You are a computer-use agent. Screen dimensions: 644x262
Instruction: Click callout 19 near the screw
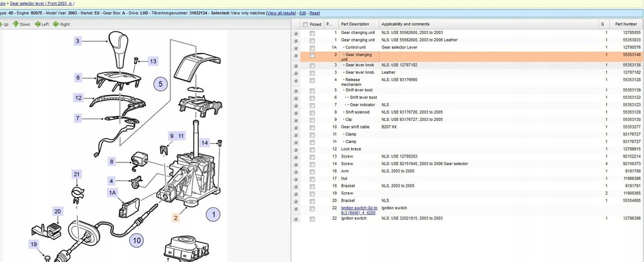pos(34,244)
